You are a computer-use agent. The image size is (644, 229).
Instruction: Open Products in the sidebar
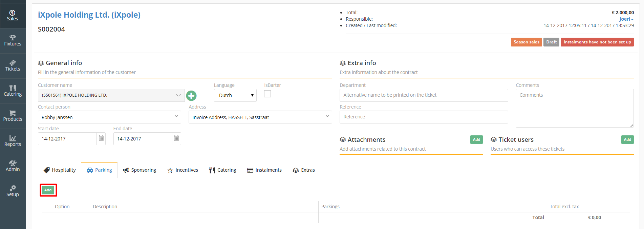tap(13, 116)
